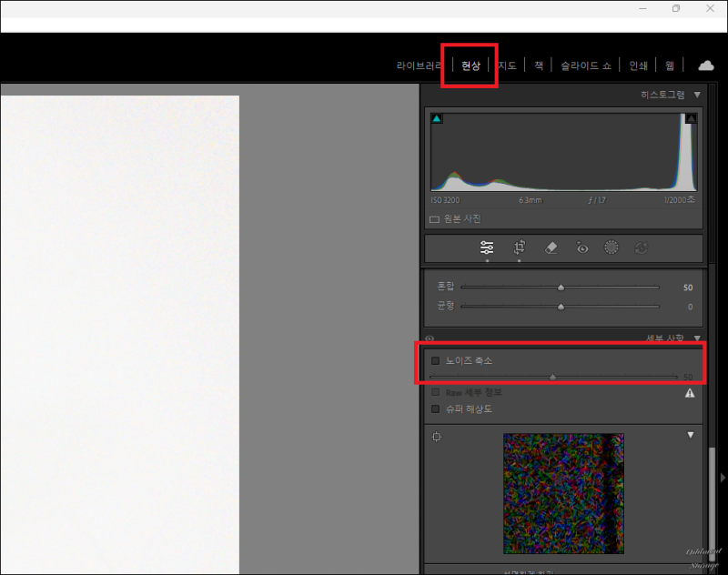Viewport: 728px width, 575px height.
Task: Click the 노이즈 축소 amount slider
Action: (553, 377)
